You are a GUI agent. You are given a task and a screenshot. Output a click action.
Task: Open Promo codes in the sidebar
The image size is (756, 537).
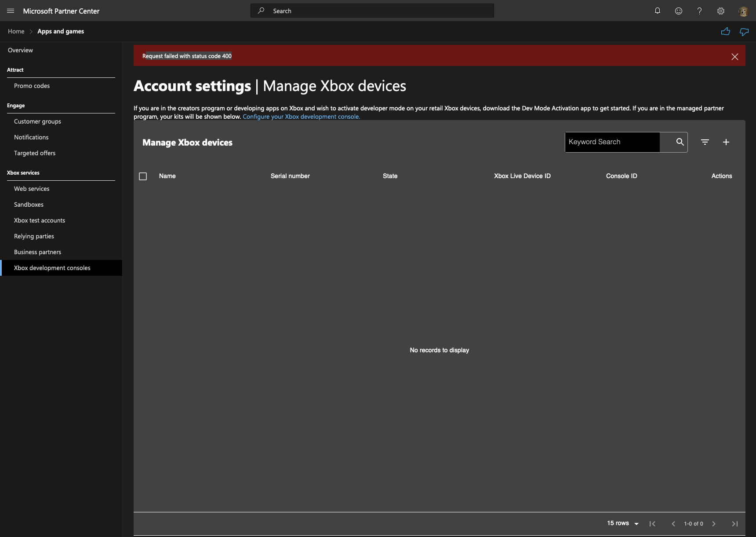coord(32,86)
